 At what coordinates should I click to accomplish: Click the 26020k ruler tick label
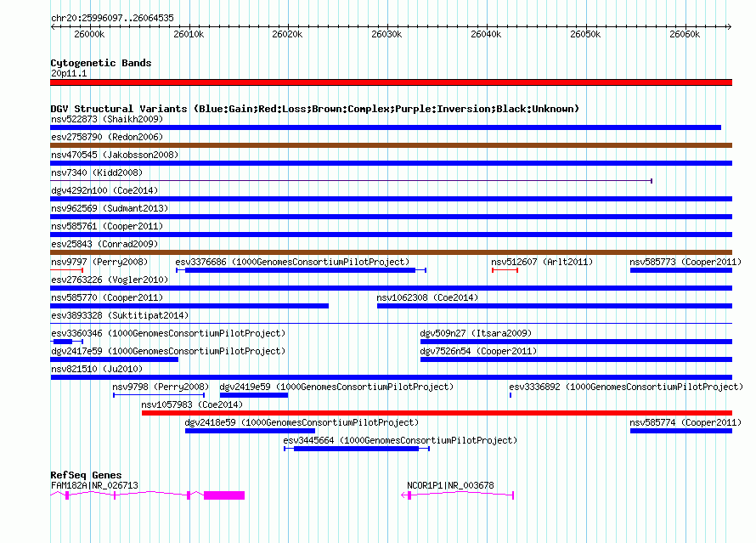point(287,34)
